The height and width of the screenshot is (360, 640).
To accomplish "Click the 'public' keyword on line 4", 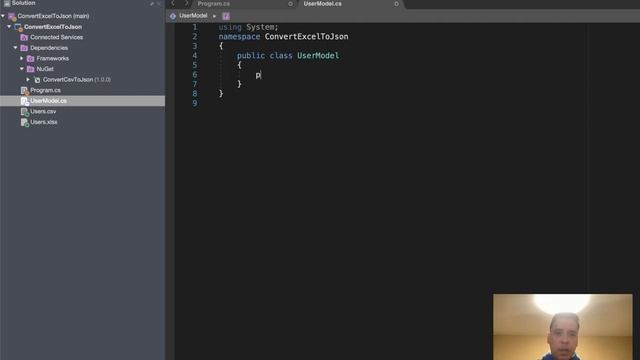I will (x=251, y=56).
